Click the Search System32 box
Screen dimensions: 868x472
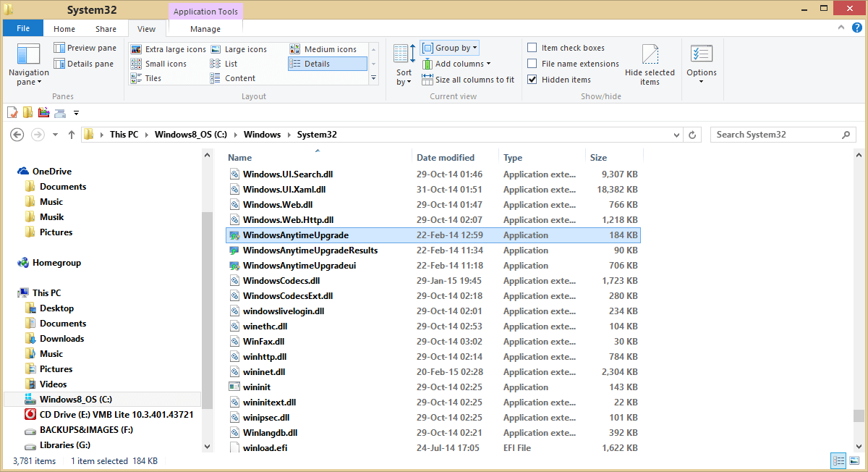coord(784,135)
